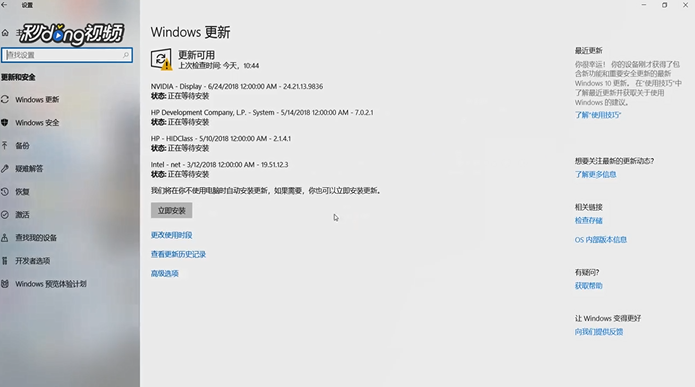Click the 向我们提供反馈 link
This screenshot has width=695, height=387.
tap(599, 332)
